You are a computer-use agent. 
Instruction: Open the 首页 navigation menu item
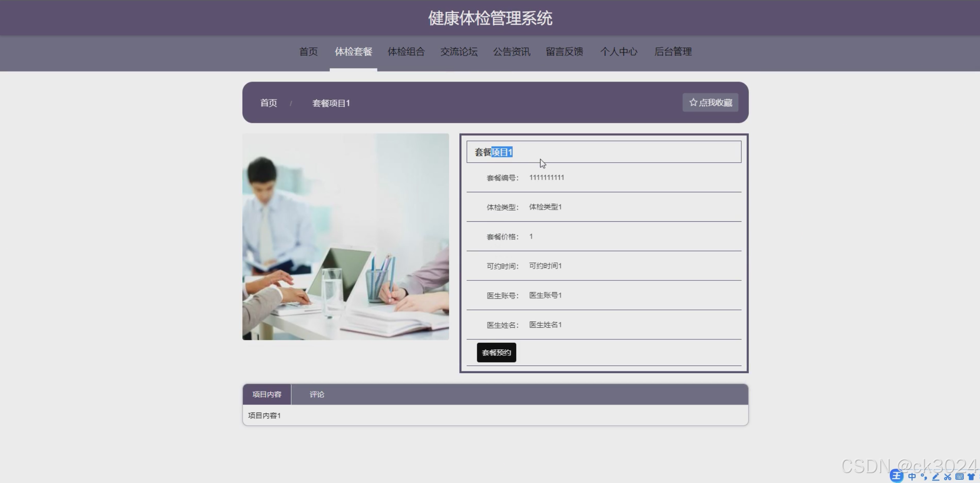point(308,52)
